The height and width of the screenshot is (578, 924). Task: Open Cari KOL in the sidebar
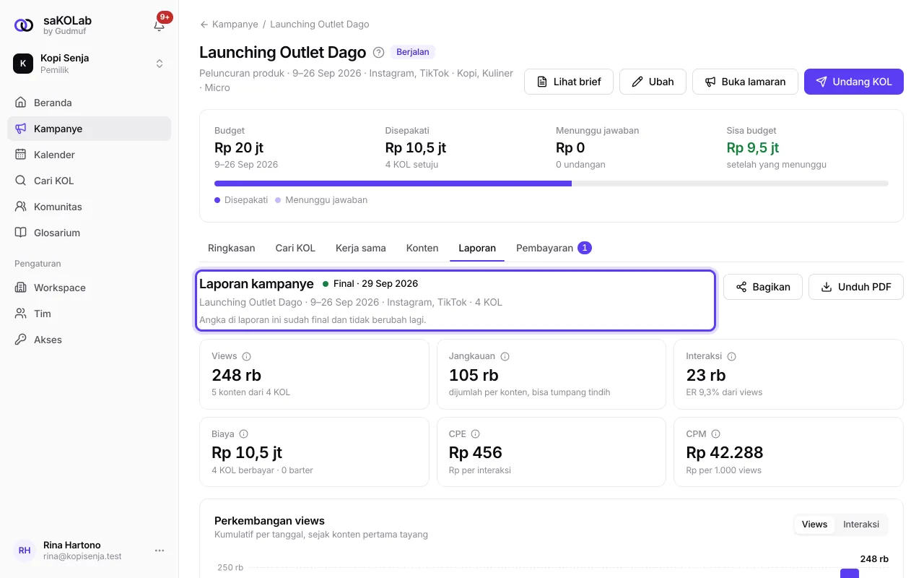point(90,181)
